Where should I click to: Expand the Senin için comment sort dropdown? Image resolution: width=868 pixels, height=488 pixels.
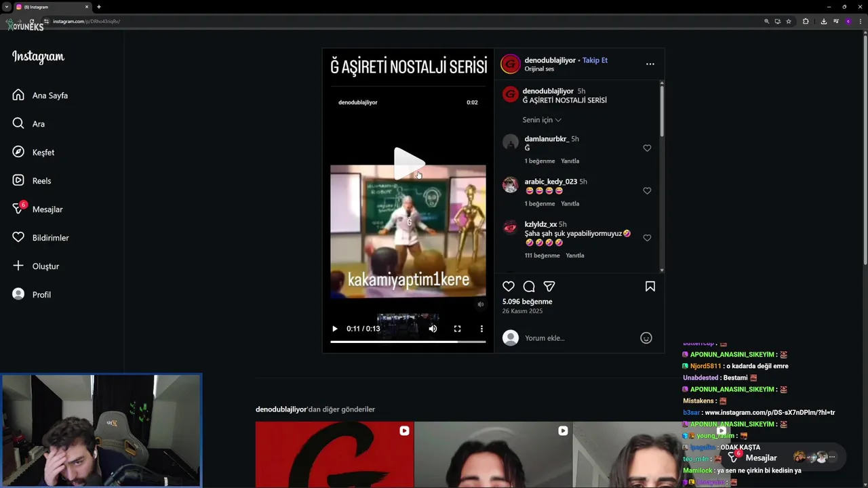[x=542, y=120]
